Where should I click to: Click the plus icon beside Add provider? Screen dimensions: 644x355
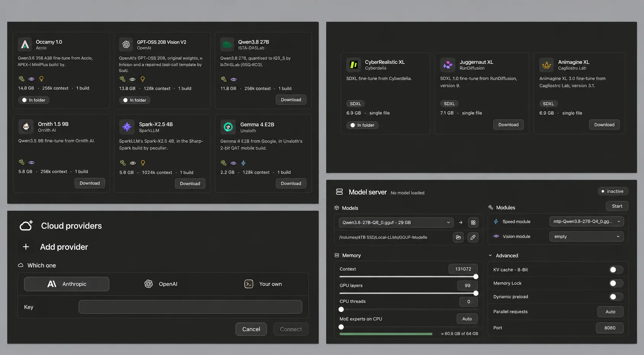point(26,247)
